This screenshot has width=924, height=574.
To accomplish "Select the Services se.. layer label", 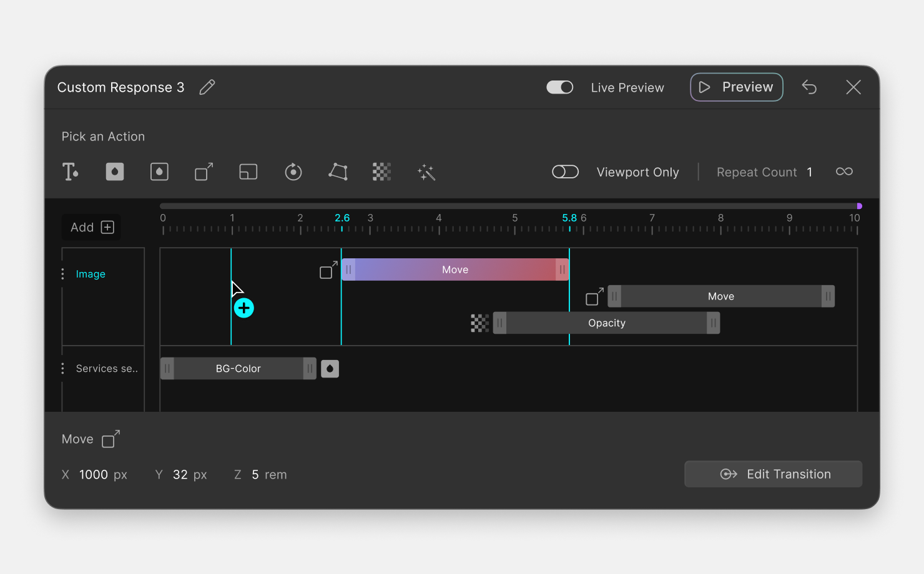I will pos(107,369).
